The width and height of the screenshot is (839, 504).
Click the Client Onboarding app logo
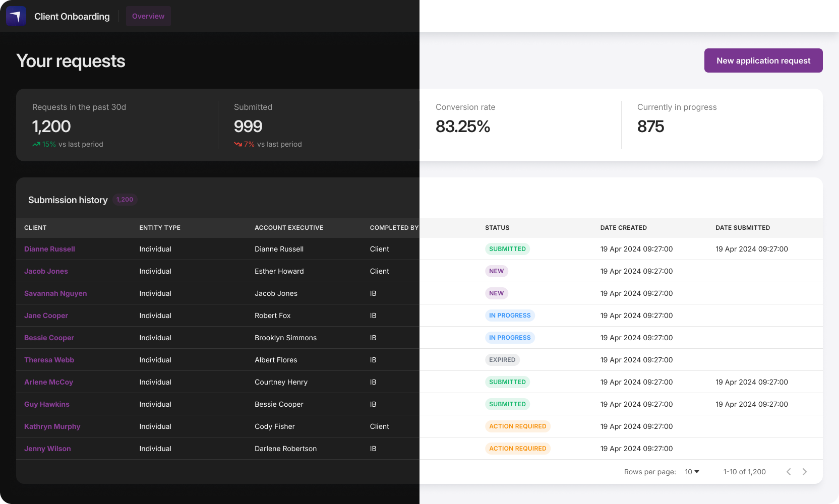click(16, 16)
